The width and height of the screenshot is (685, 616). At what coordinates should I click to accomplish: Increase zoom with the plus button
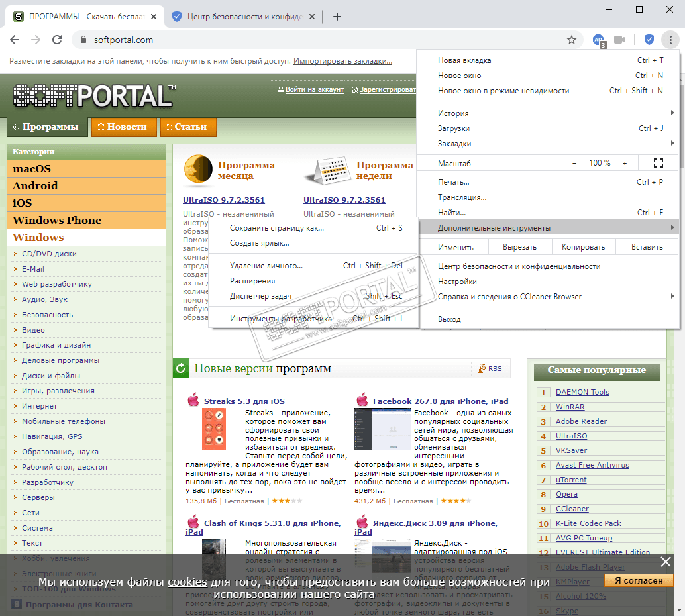point(625,163)
